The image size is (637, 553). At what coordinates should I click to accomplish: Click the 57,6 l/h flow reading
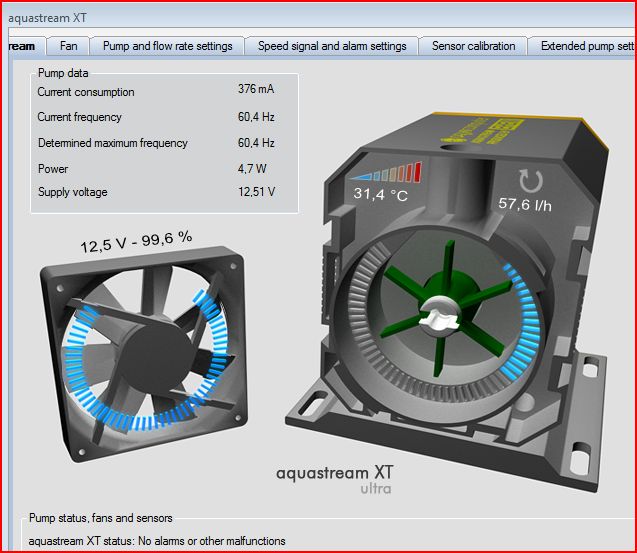pos(525,204)
